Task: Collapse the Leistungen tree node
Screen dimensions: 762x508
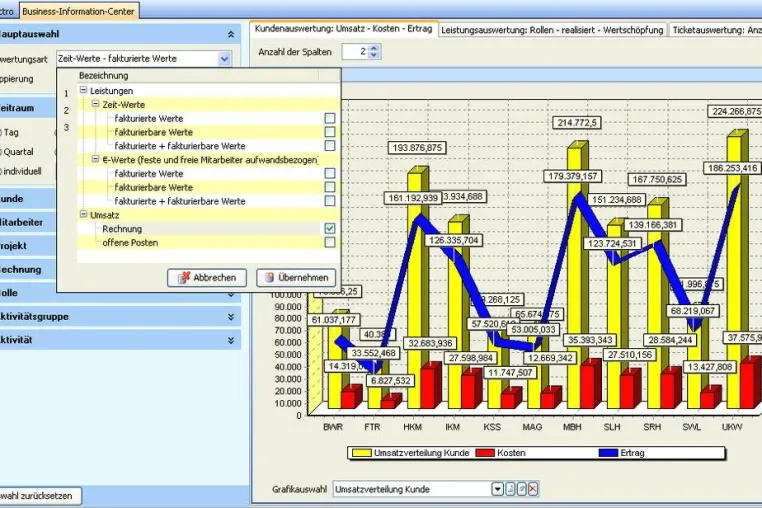Action: 83,90
